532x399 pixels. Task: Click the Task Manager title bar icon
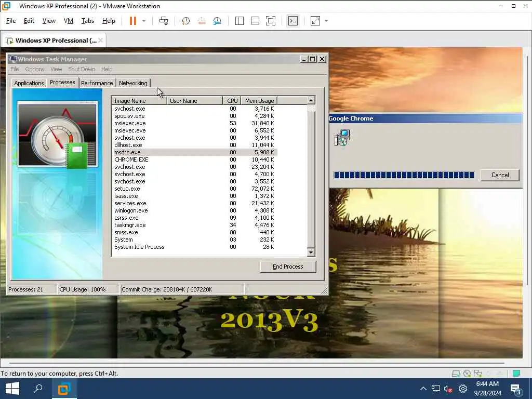click(13, 59)
